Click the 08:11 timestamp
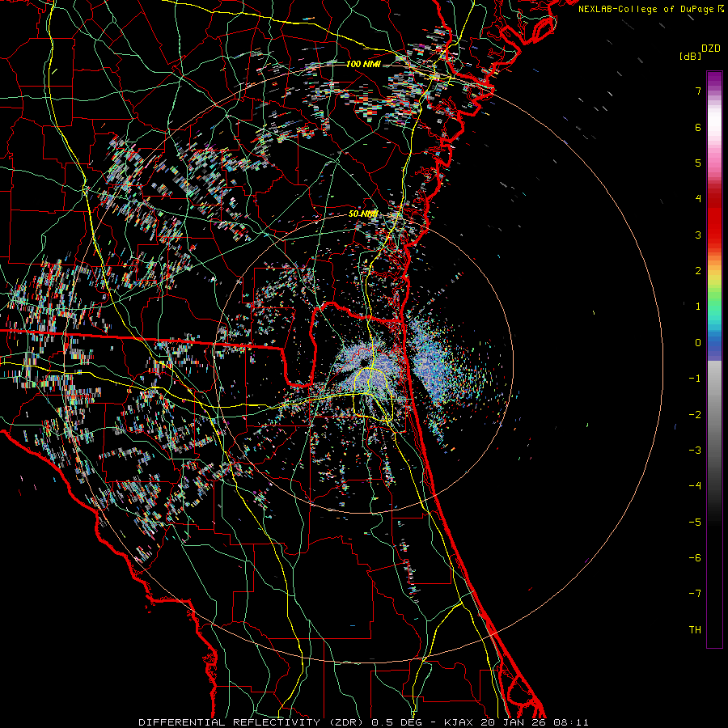This screenshot has width=728, height=728. pos(570,722)
